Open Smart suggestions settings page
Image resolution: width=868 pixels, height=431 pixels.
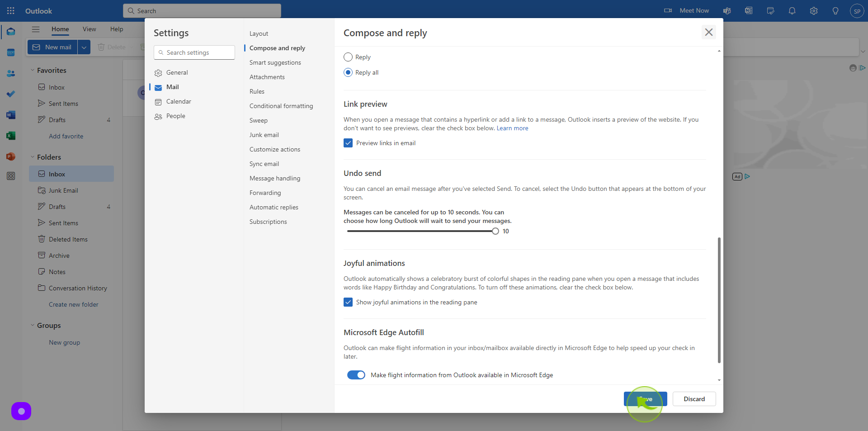click(275, 62)
